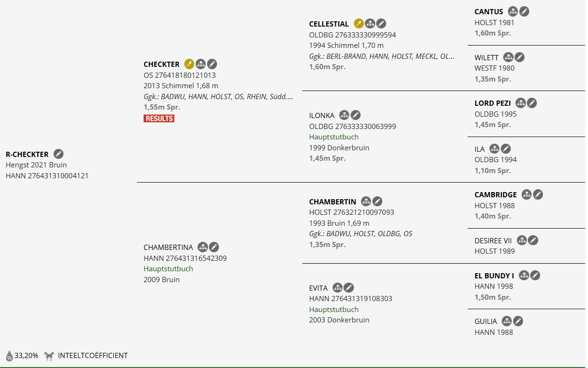Select the horse name ILA
The height and width of the screenshot is (368, 588).
pyautogui.click(x=479, y=149)
